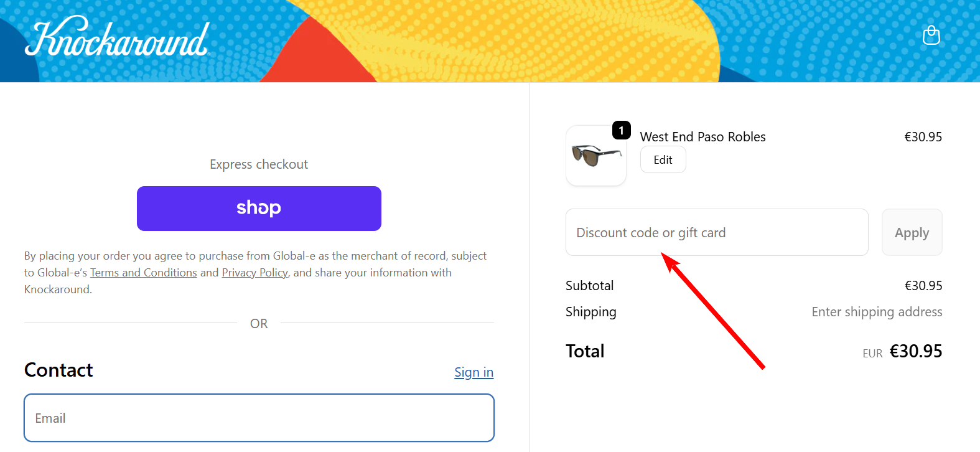The image size is (980, 452).
Task: Click the shop Pay express checkout button
Action: click(259, 208)
